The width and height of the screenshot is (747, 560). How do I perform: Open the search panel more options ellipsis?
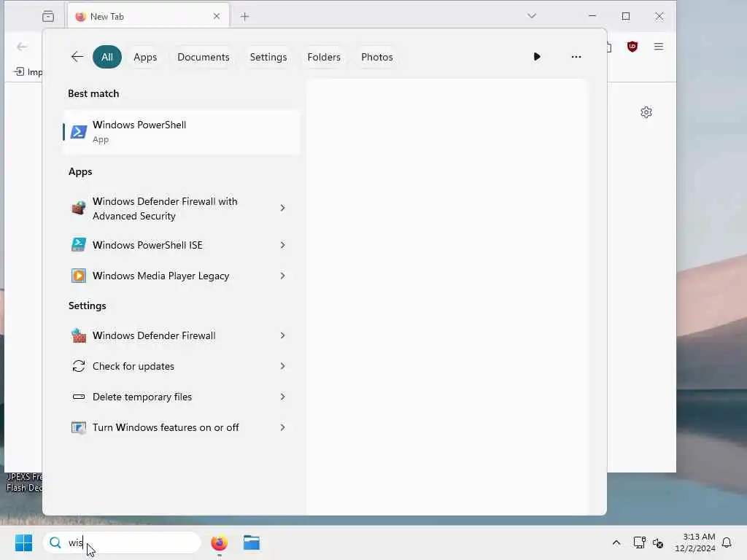576,57
